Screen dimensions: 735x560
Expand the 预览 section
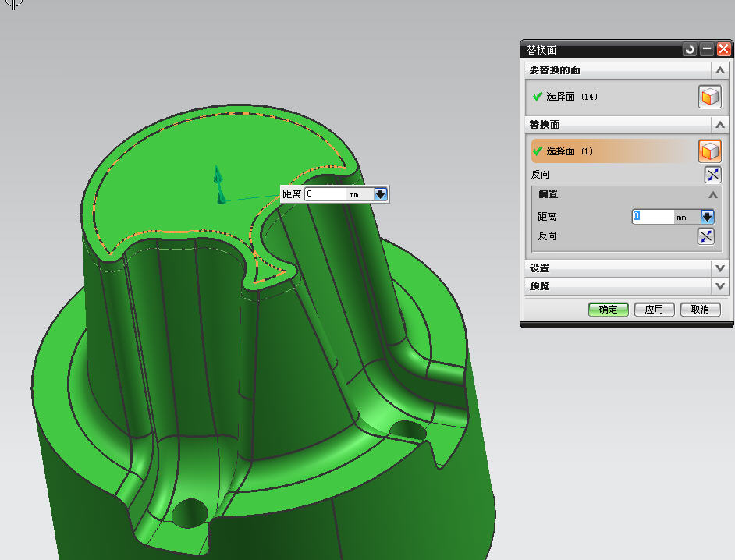tap(720, 286)
